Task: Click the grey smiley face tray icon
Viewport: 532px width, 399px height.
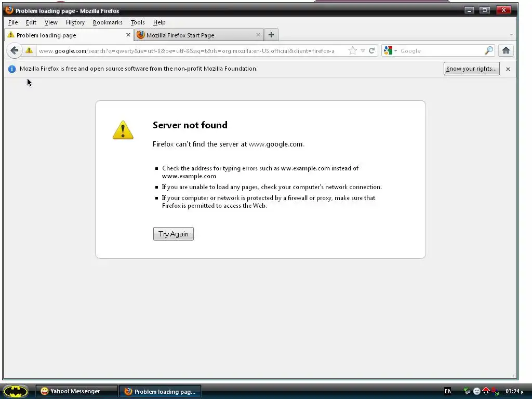Action: pos(477,391)
